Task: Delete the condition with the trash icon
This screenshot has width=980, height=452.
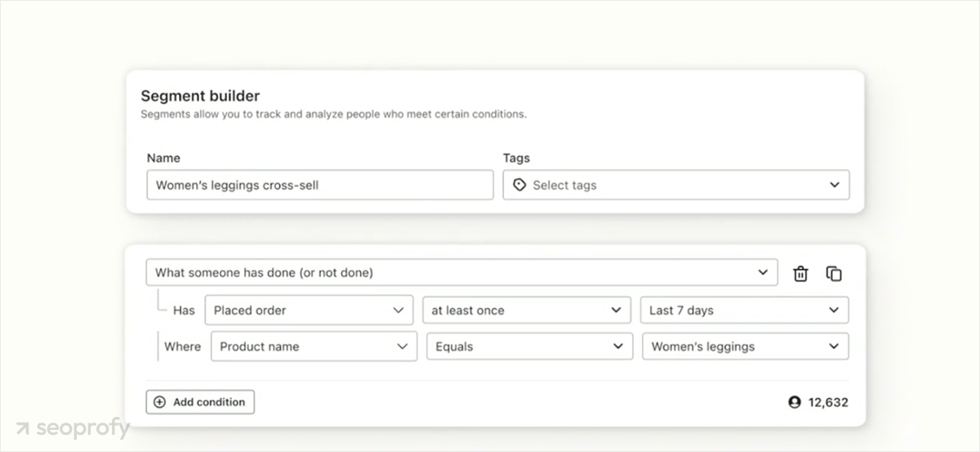Action: [800, 274]
